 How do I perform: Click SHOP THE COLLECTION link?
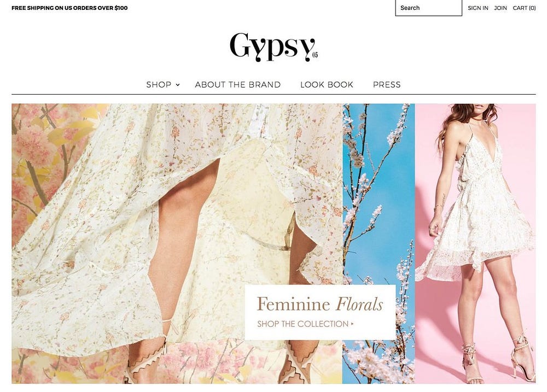(303, 324)
